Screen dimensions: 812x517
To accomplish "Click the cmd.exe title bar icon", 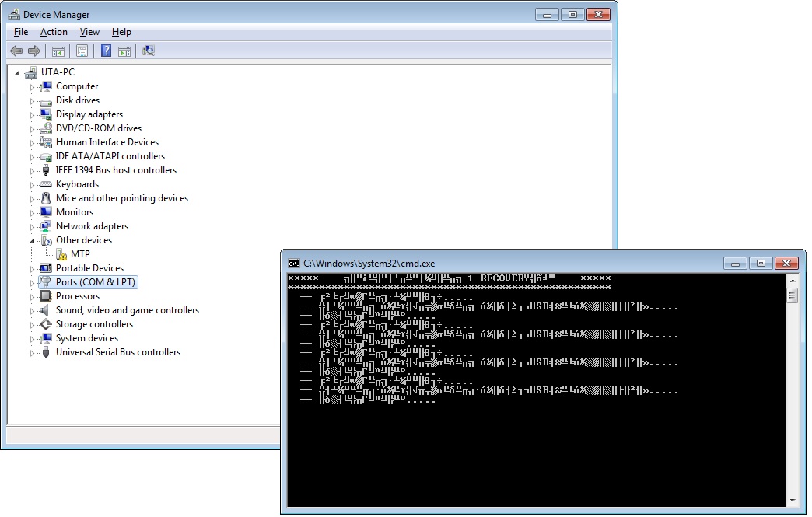I will [294, 264].
